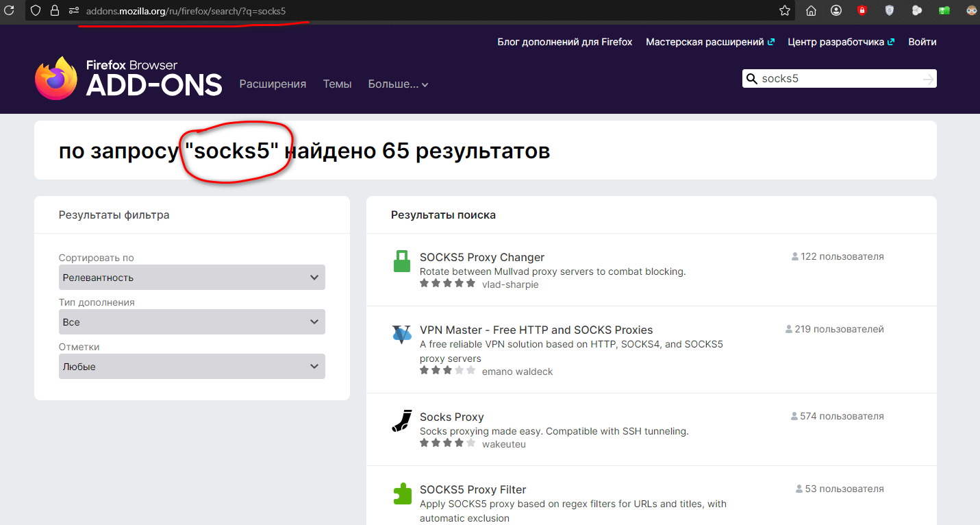Image resolution: width=980 pixels, height=525 pixels.
Task: Click the 53 пользователя count
Action: [x=840, y=489]
